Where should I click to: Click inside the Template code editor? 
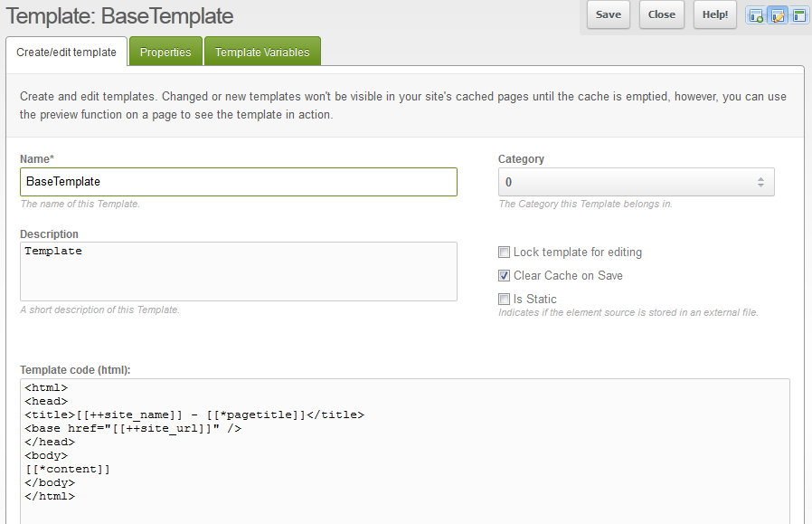tap(405, 453)
